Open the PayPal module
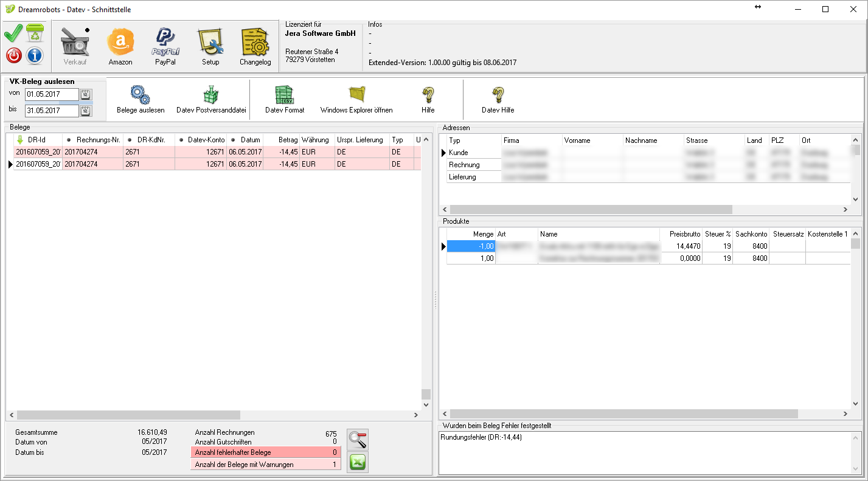Viewport: 868px width, 481px height. pos(165,47)
